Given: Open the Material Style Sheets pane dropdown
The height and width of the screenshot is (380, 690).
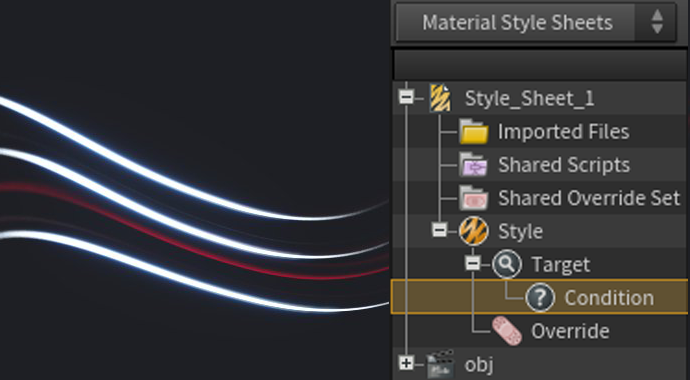Looking at the screenshot, I should 517,22.
